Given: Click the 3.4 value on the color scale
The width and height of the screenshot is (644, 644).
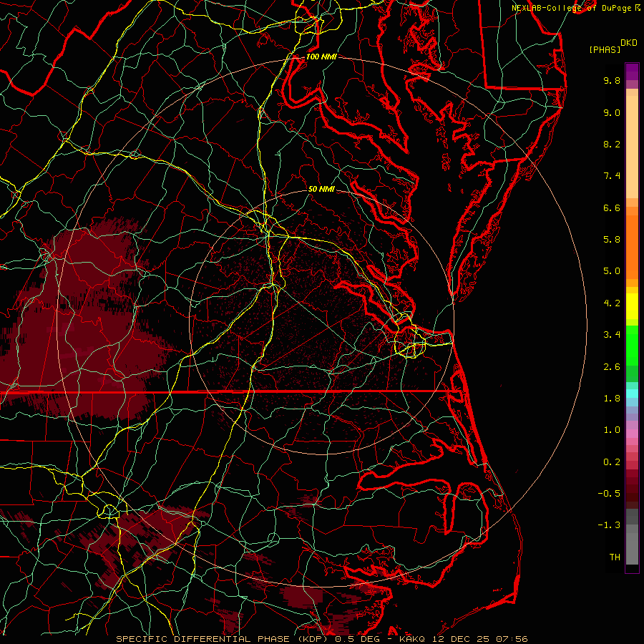Looking at the screenshot, I should (612, 335).
